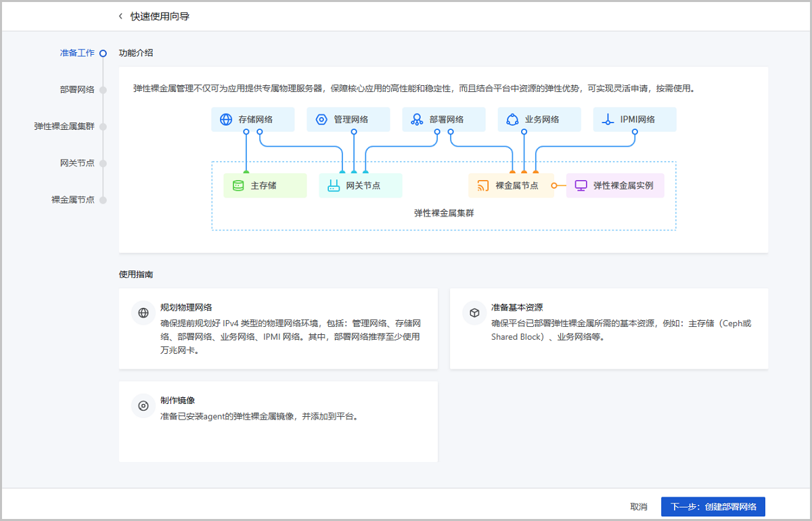Select the 准备工作 step

click(x=77, y=53)
